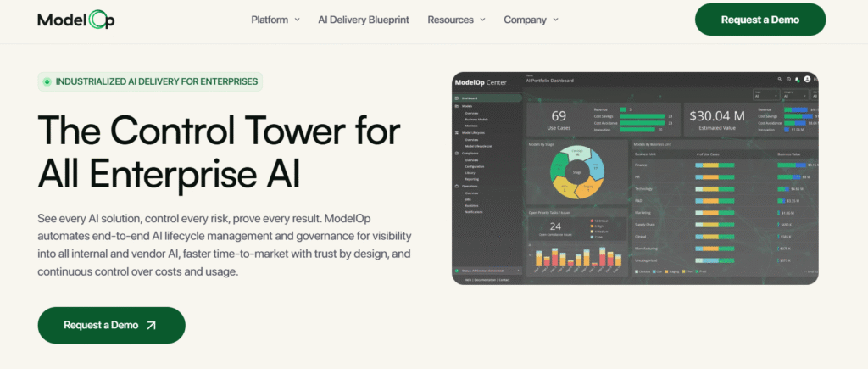Click the user avatar icon in dashboard
868x369 pixels.
point(807,79)
